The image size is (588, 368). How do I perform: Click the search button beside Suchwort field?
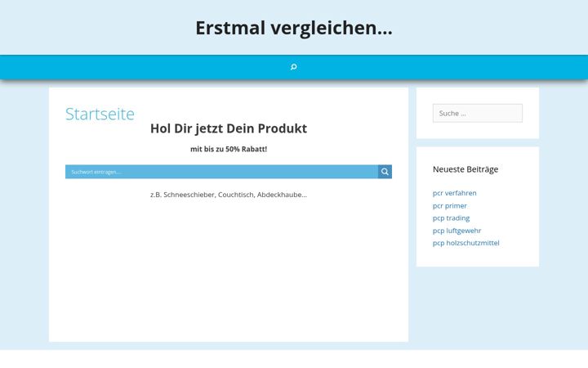coord(385,172)
